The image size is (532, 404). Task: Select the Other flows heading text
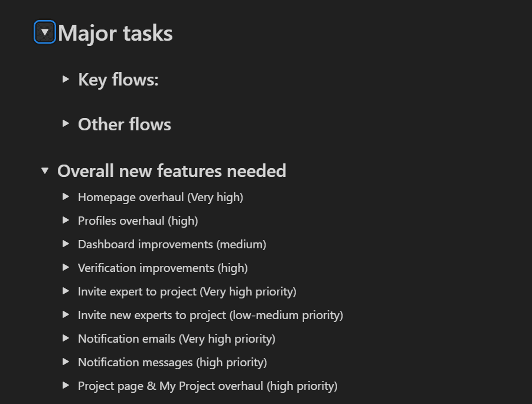click(x=124, y=124)
